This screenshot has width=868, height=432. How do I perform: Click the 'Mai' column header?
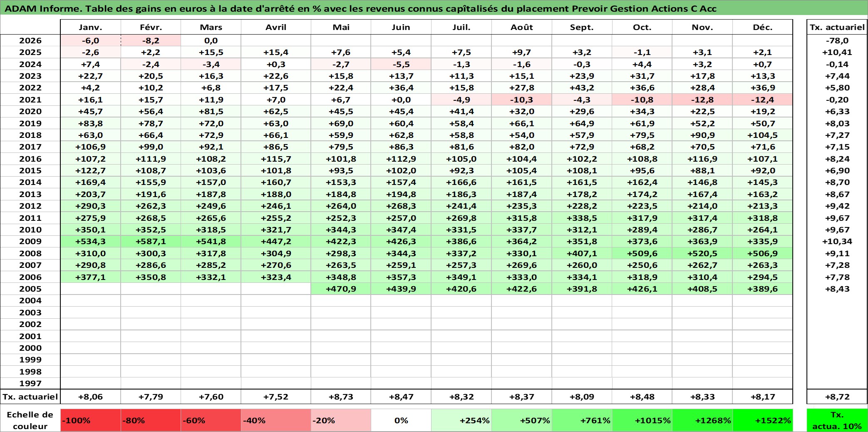[341, 27]
